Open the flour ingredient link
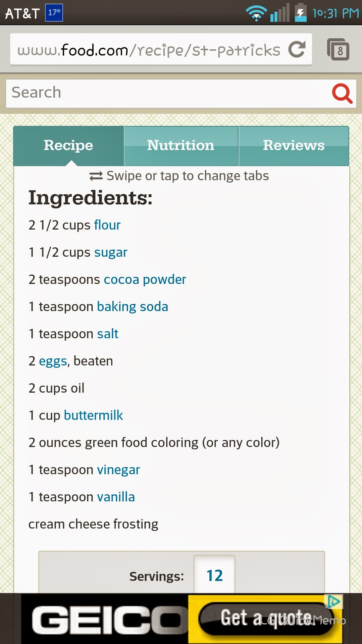This screenshot has width=362, height=644. pos(107,225)
